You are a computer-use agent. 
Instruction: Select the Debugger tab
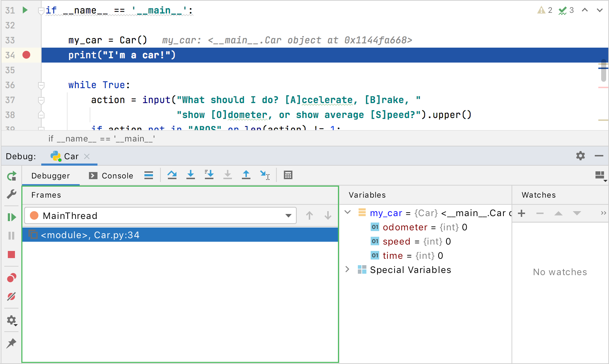[x=51, y=175]
